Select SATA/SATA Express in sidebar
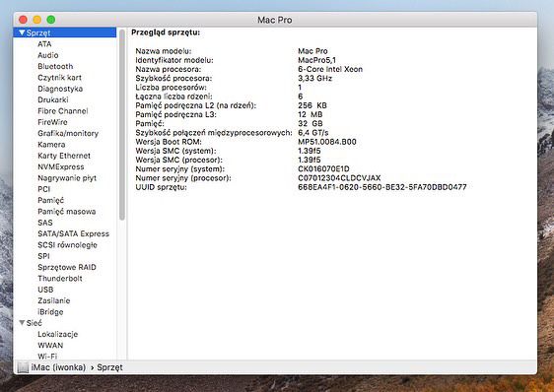The height and width of the screenshot is (392, 554). [x=74, y=233]
